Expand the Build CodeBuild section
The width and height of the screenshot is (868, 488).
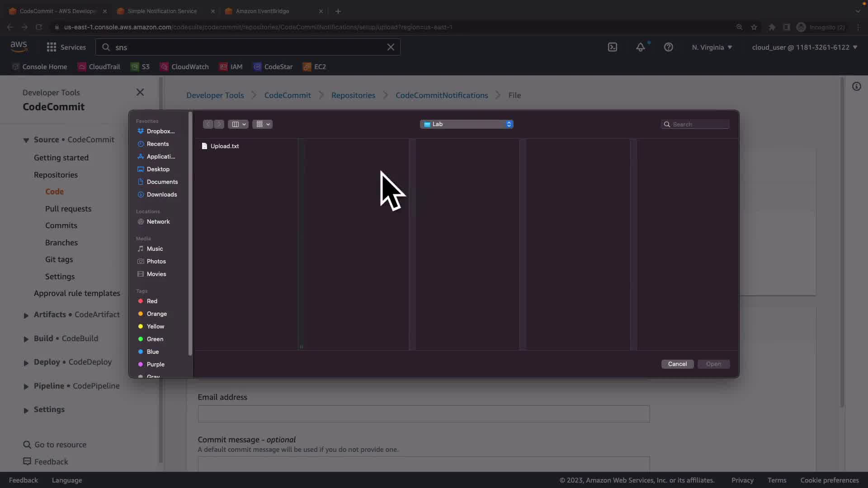click(26, 339)
